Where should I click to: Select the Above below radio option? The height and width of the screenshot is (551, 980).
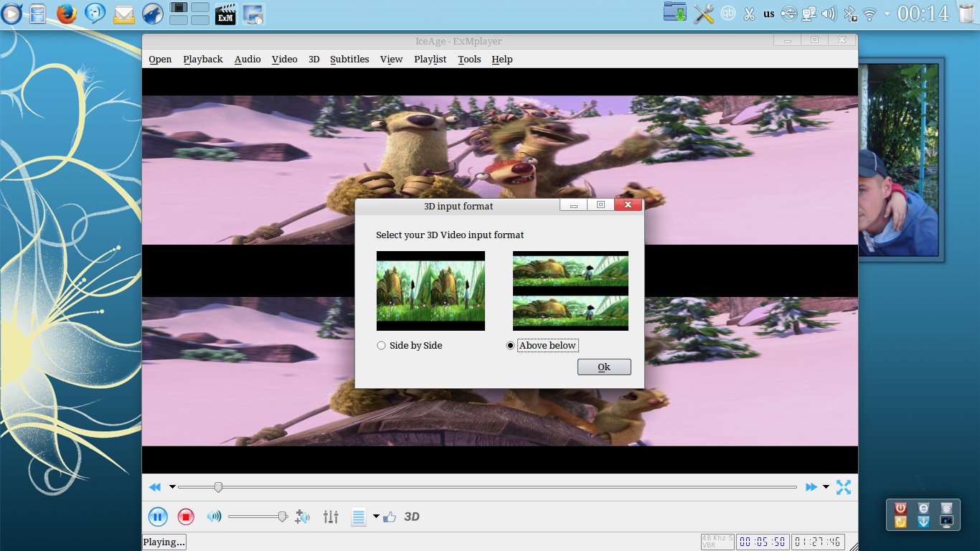(x=510, y=346)
